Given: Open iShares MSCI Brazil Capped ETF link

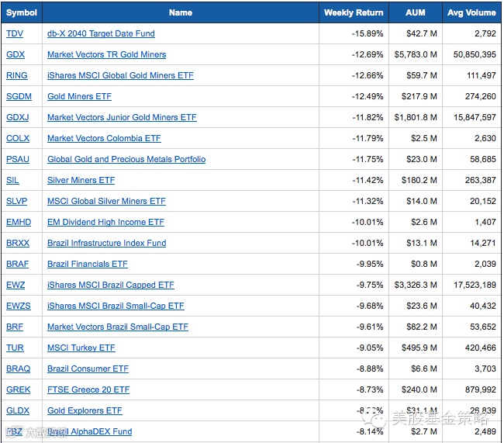Looking at the screenshot, I should (x=111, y=285).
